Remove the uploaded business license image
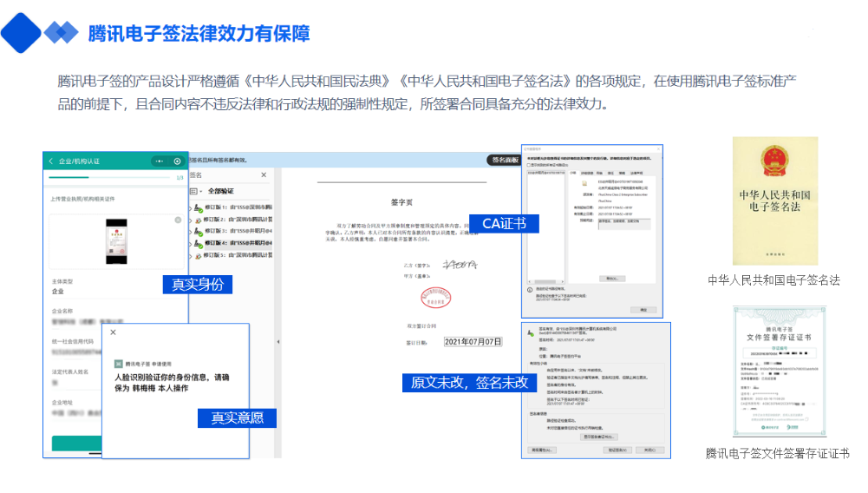The width and height of the screenshot is (868, 493). tap(178, 220)
